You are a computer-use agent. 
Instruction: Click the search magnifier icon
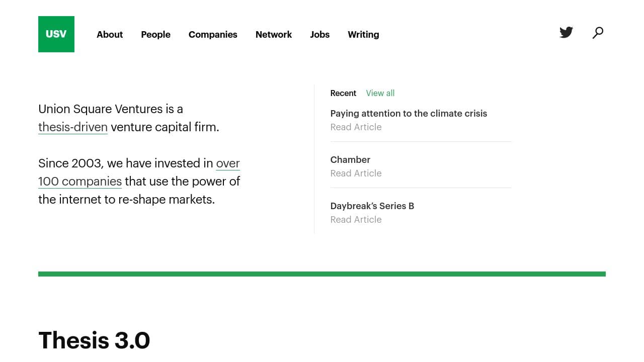(598, 32)
